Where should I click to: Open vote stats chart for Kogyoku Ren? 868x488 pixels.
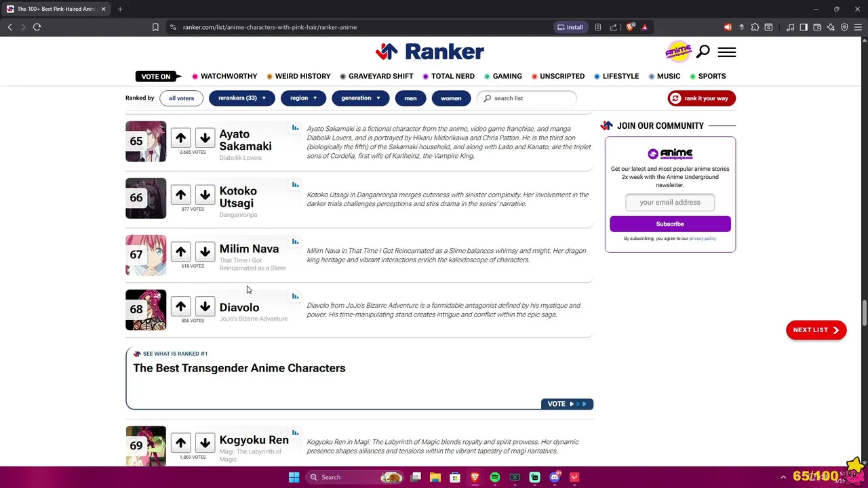pos(295,432)
